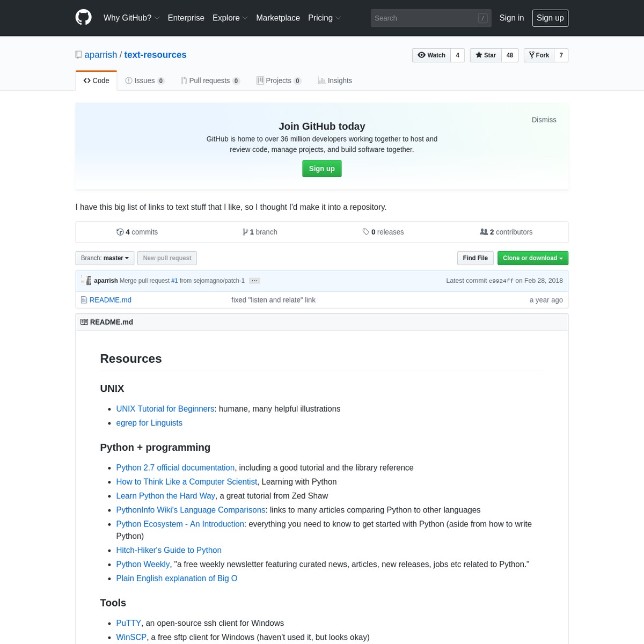Open PythonInfo Wiki's Language Comparisons link
This screenshot has height=644, width=644.
(x=191, y=510)
